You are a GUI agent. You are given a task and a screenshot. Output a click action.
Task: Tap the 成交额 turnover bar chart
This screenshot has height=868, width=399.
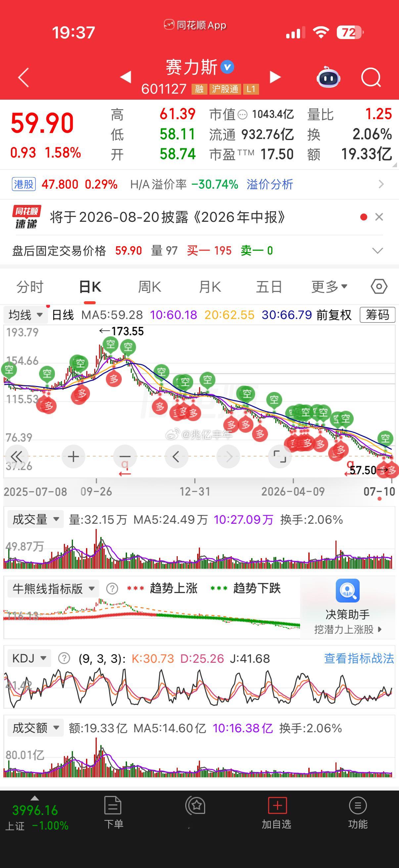[x=199, y=758]
